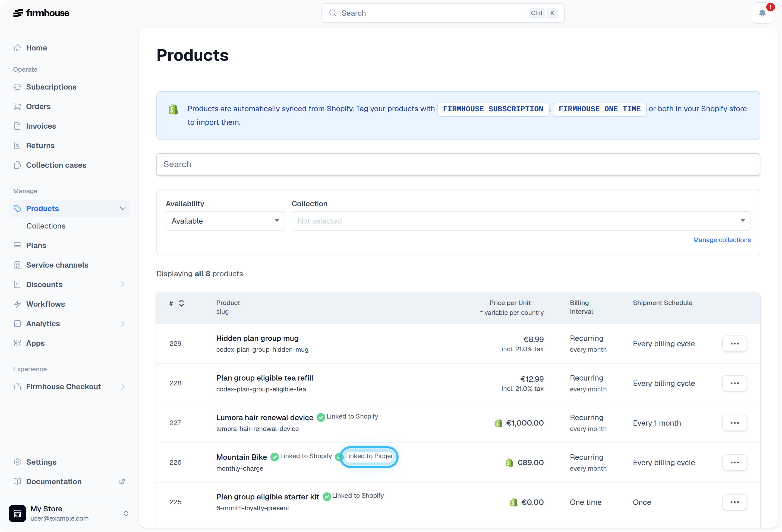
Task: Click the top global Search field
Action: click(443, 13)
